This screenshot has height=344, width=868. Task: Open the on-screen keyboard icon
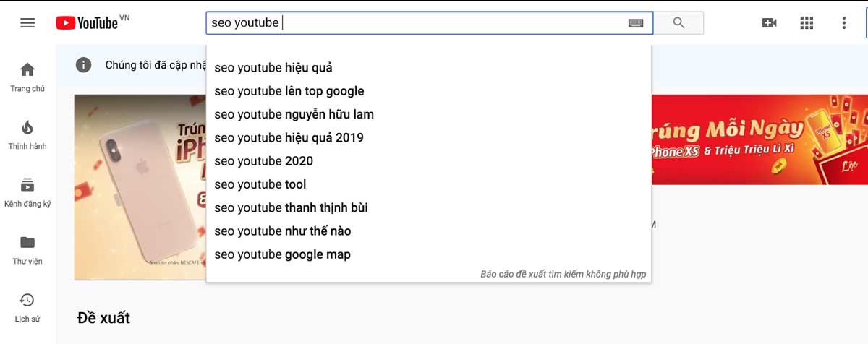[x=636, y=23]
